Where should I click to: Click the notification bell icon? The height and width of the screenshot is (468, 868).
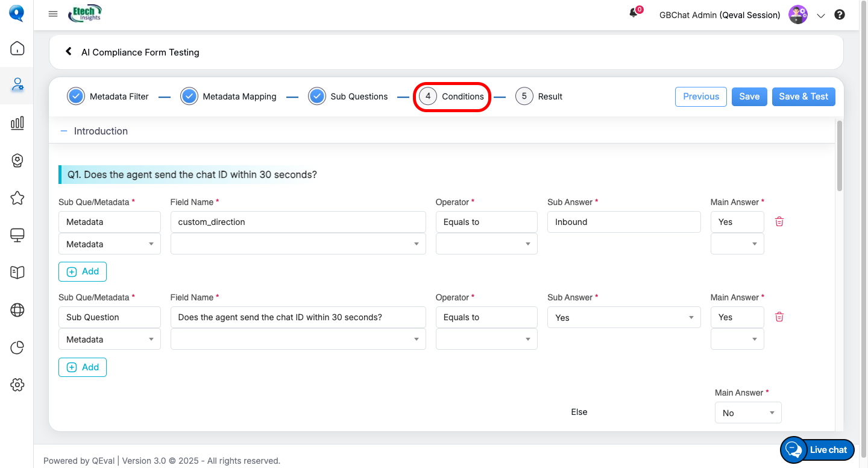pyautogui.click(x=634, y=14)
